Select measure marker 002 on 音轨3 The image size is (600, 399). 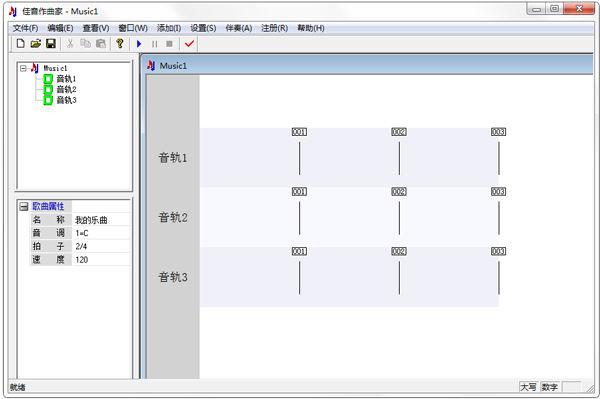(x=399, y=251)
